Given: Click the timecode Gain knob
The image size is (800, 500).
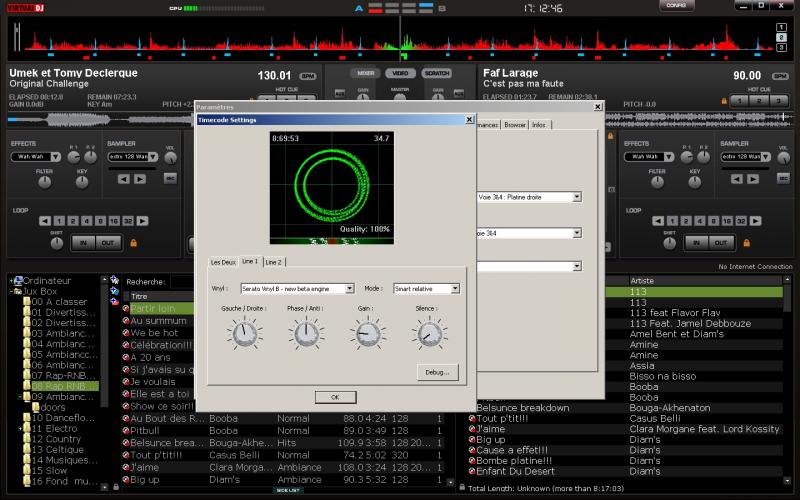Looking at the screenshot, I should click(366, 335).
